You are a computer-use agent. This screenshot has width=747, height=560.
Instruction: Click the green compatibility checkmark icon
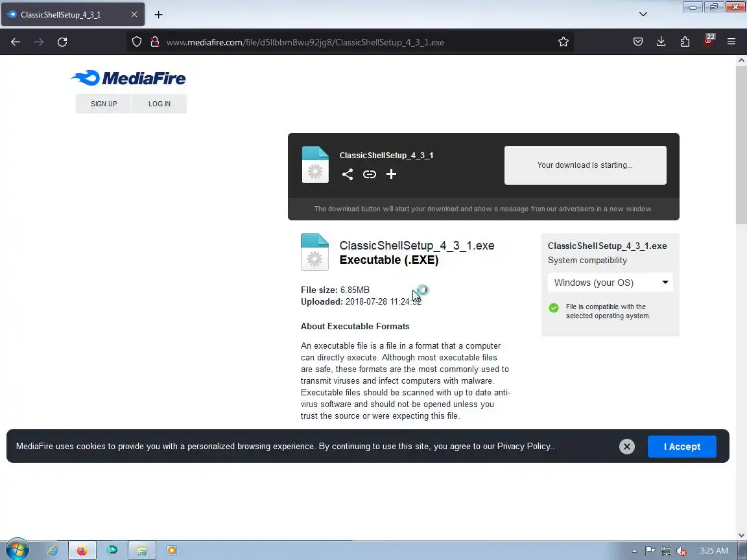[x=554, y=308]
